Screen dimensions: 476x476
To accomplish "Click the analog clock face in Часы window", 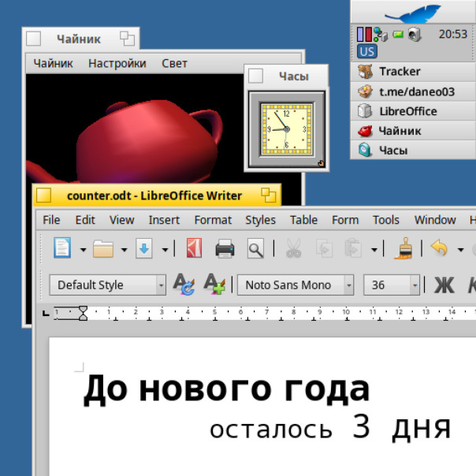I will tap(287, 129).
